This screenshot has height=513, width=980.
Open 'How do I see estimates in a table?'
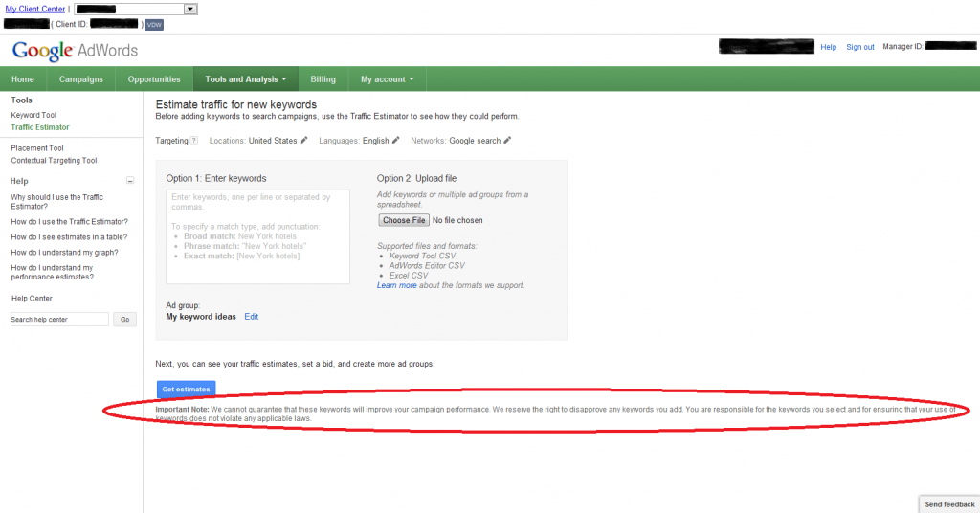[x=69, y=237]
